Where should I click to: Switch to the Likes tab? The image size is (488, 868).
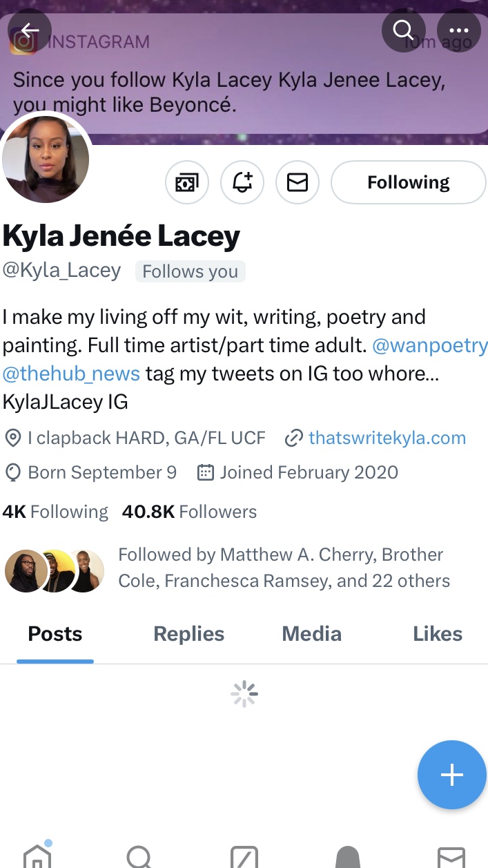(x=438, y=634)
